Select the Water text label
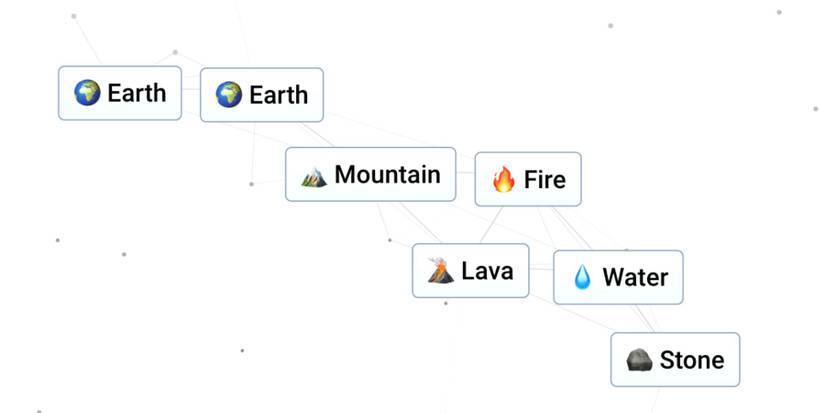This screenshot has height=413, width=825. point(635,277)
